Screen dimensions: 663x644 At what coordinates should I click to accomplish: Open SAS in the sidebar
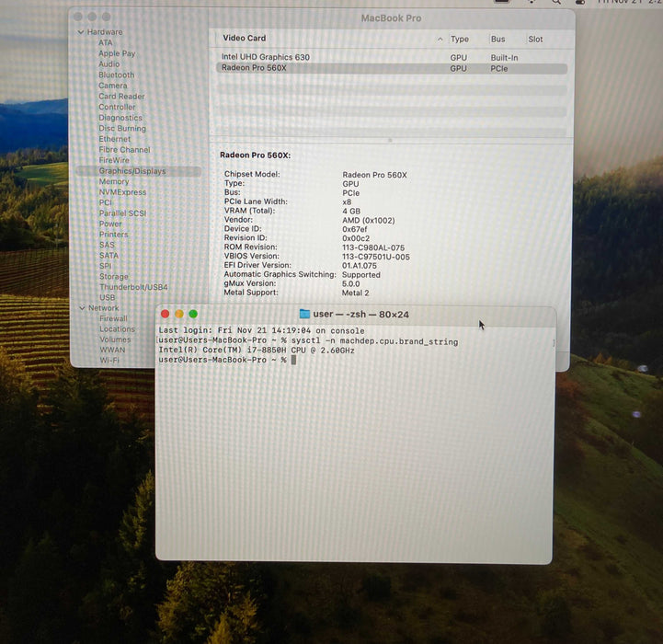(107, 245)
